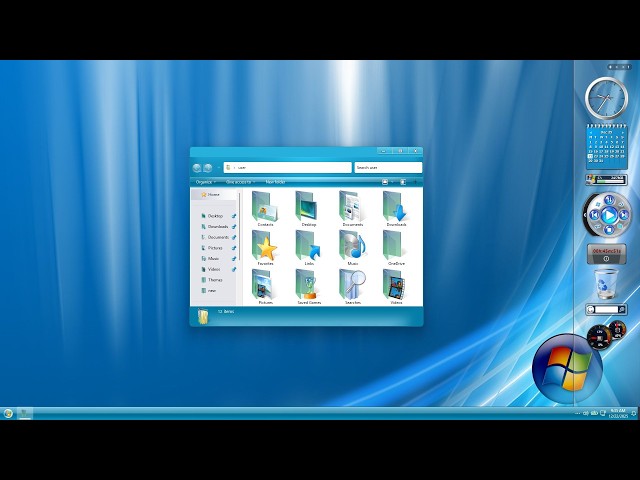Click the navigation pane scrollbar

pyautogui.click(x=240, y=227)
